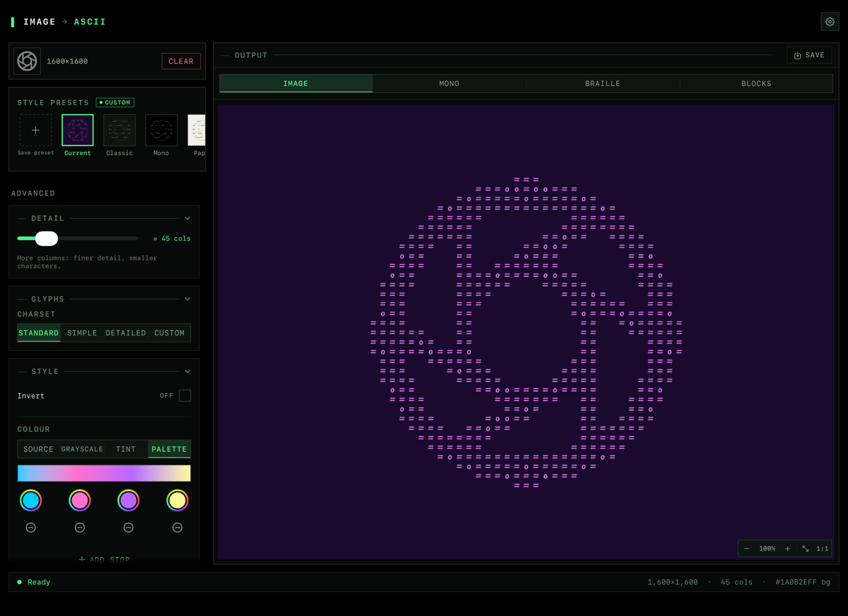Click the fit-to-view diagonal arrow icon
The width and height of the screenshot is (848, 616).
coord(806,549)
